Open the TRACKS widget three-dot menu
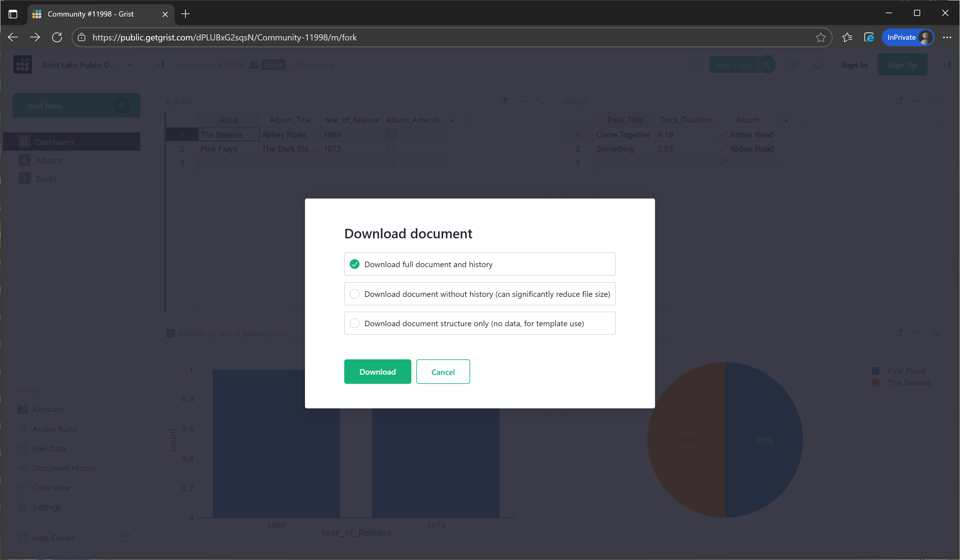This screenshot has width=960, height=560. point(917,101)
